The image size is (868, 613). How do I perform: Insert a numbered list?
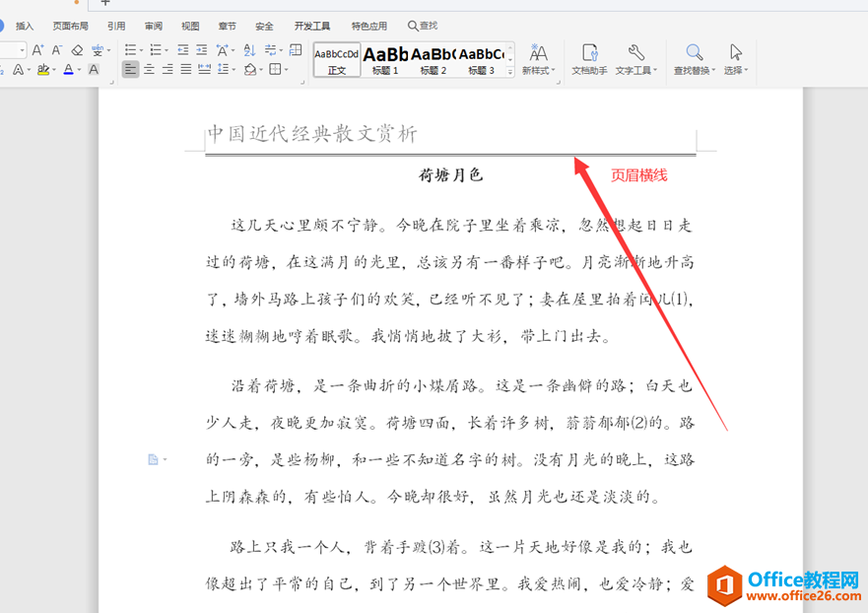pyautogui.click(x=156, y=50)
